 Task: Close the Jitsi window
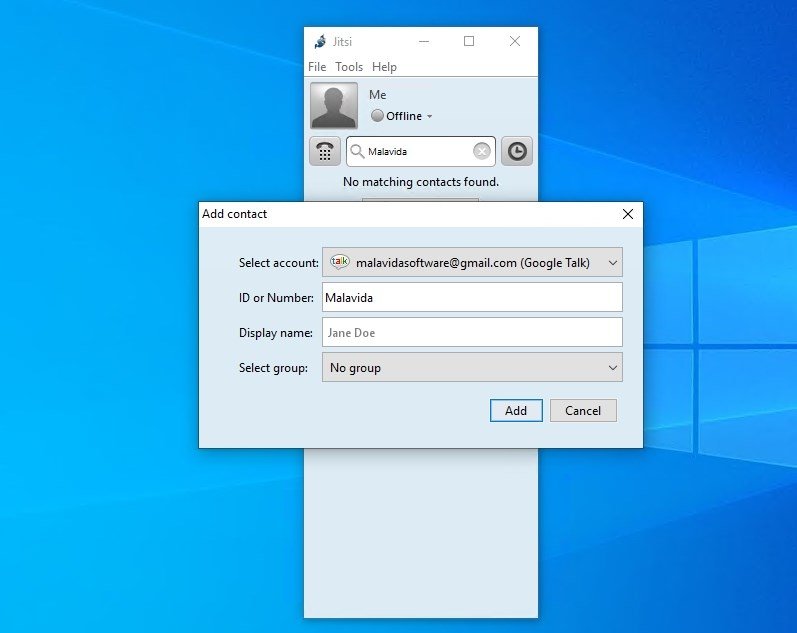click(x=515, y=41)
